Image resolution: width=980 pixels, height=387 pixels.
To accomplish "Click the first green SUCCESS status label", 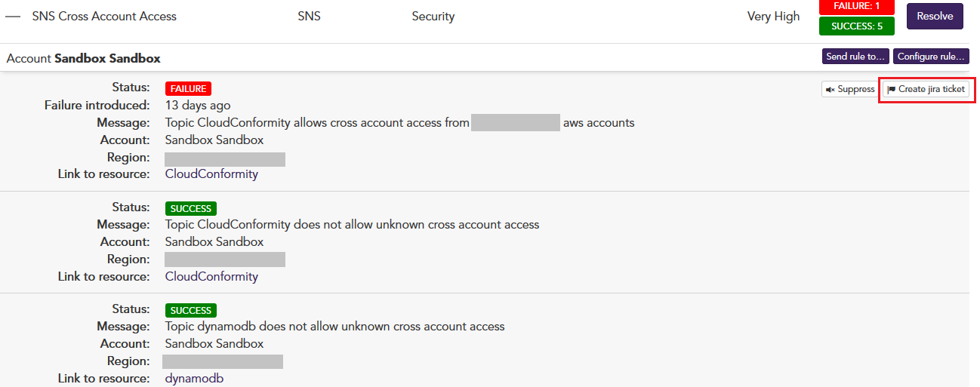I will coord(191,208).
